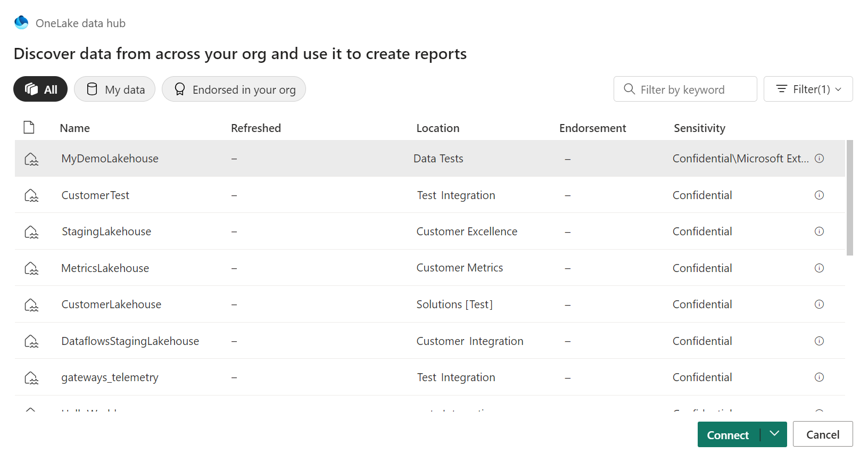
Task: Click the StagingLakehouse row icon
Action: coord(31,232)
